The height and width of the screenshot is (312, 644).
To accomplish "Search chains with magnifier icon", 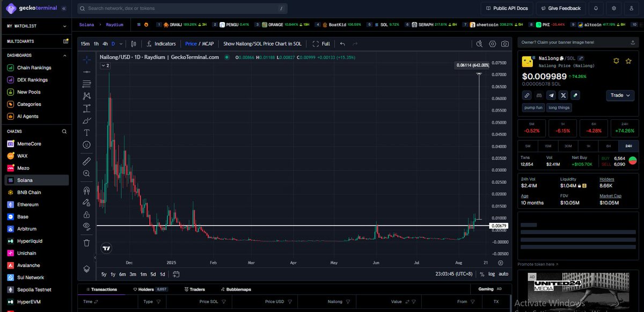I will (x=64, y=131).
